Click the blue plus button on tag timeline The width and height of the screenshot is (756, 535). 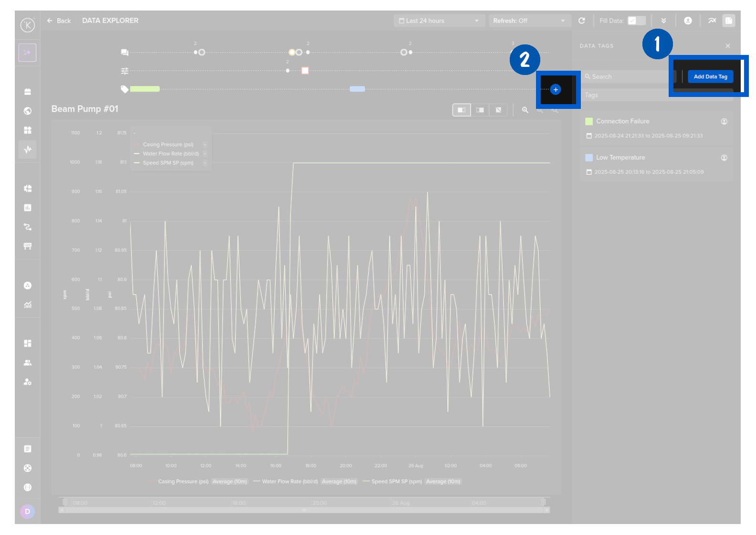pyautogui.click(x=555, y=90)
